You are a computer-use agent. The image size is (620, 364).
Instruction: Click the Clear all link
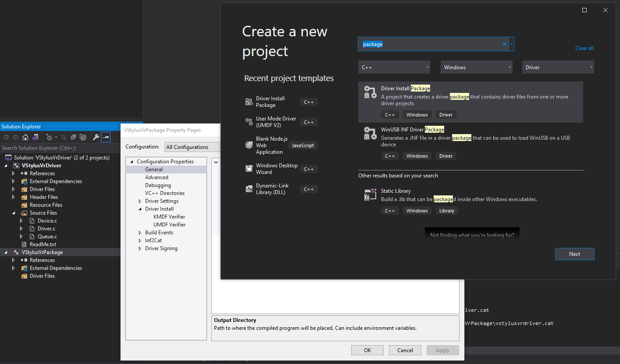(584, 48)
